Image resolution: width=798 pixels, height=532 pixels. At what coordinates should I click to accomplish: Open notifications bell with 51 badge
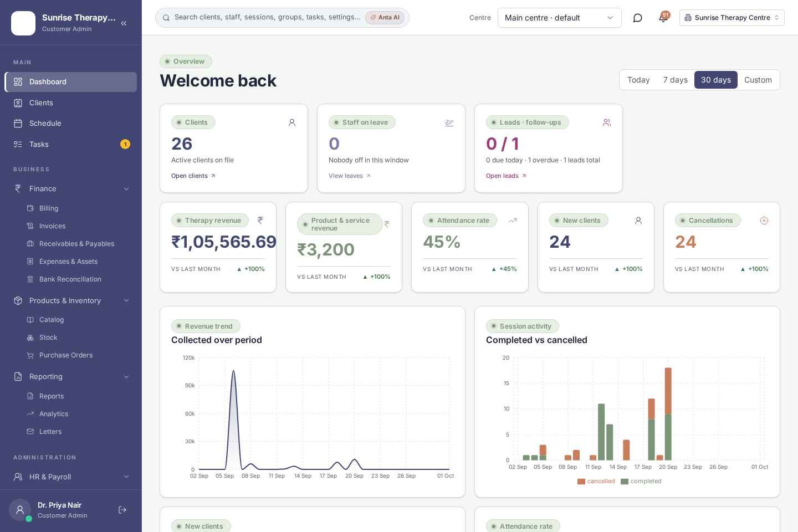pyautogui.click(x=663, y=18)
